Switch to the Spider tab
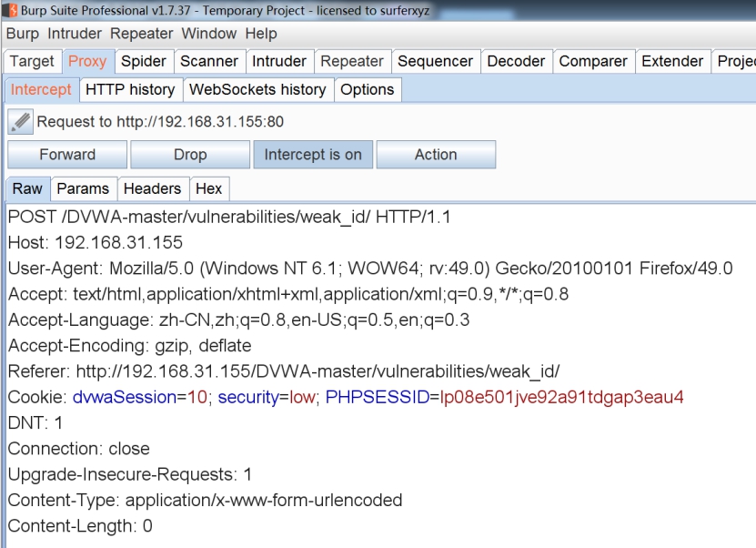This screenshot has height=548, width=756. (144, 61)
